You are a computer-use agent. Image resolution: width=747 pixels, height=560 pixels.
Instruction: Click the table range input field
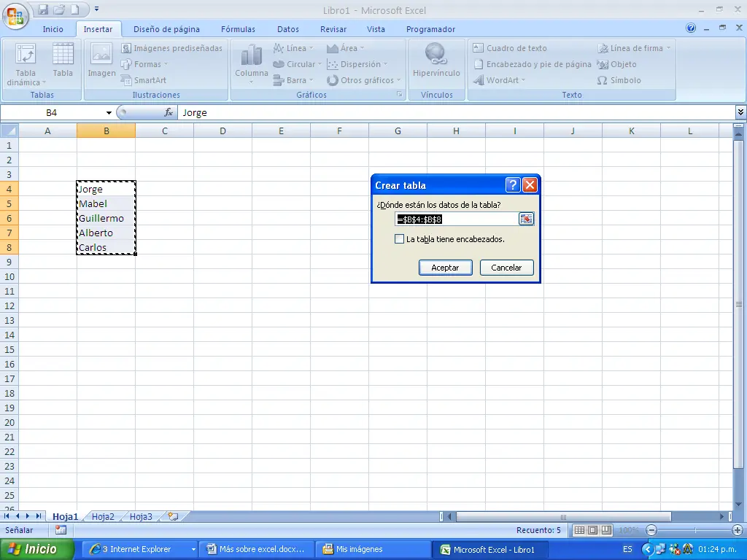(x=457, y=219)
